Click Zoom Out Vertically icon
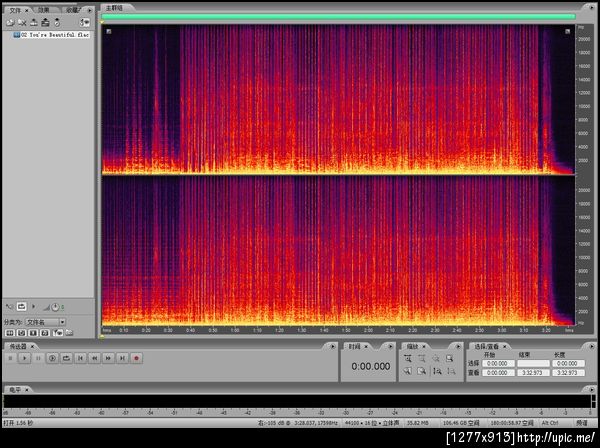Screen dimensions: 600x448 pos(451,371)
